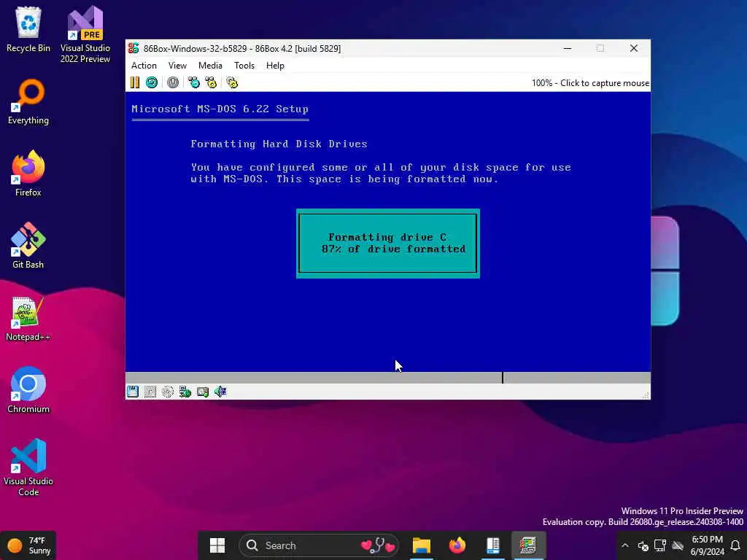
Task: Open Firefox from the taskbar
Action: (x=457, y=545)
